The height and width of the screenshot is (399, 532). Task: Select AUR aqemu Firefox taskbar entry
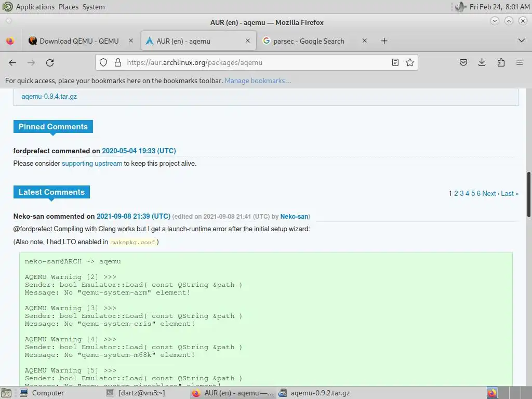click(233, 393)
